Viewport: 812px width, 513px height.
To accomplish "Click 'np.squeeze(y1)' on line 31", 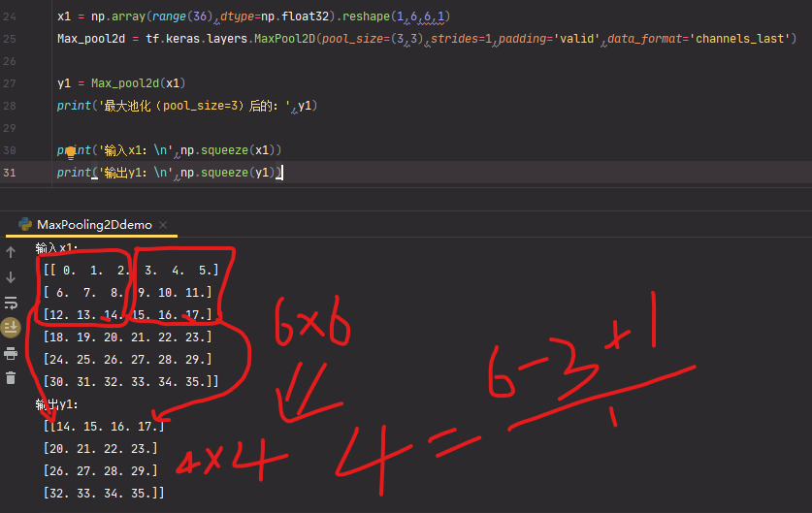I will click(228, 173).
